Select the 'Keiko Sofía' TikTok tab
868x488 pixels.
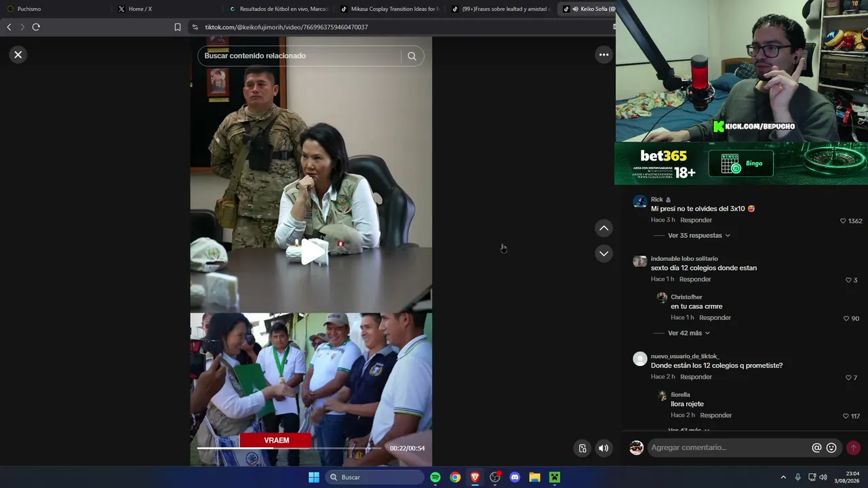click(587, 9)
